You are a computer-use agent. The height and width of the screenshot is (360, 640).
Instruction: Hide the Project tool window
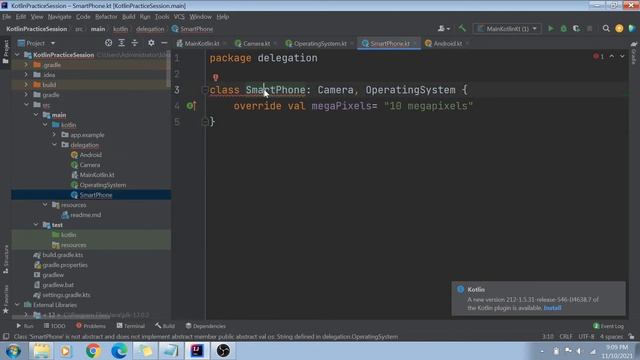(x=164, y=43)
